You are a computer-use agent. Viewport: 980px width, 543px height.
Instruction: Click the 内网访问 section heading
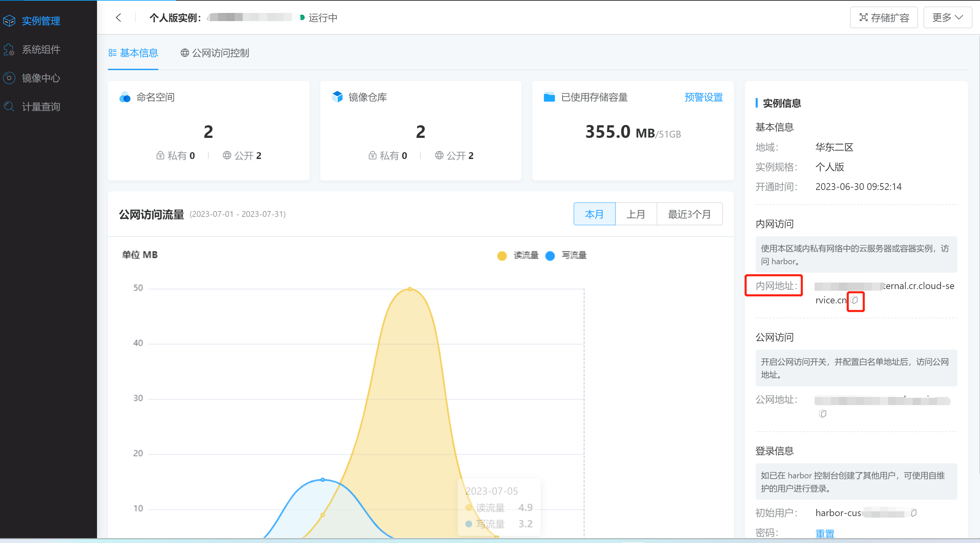click(x=774, y=224)
